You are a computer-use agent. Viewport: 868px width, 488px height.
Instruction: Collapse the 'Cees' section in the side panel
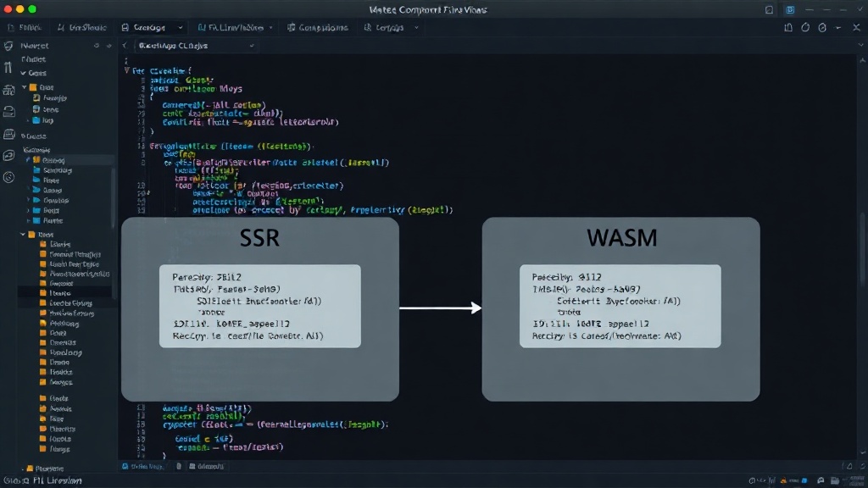[x=23, y=73]
